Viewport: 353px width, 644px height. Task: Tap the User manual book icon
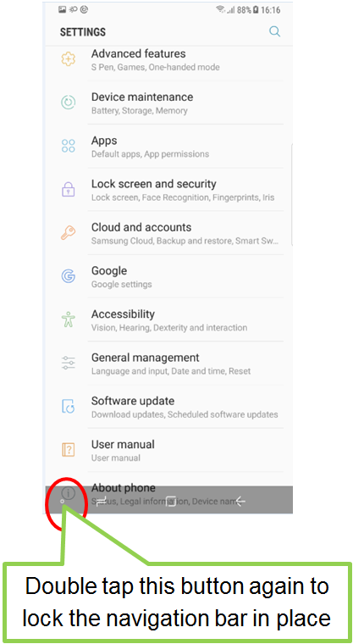coord(68,449)
